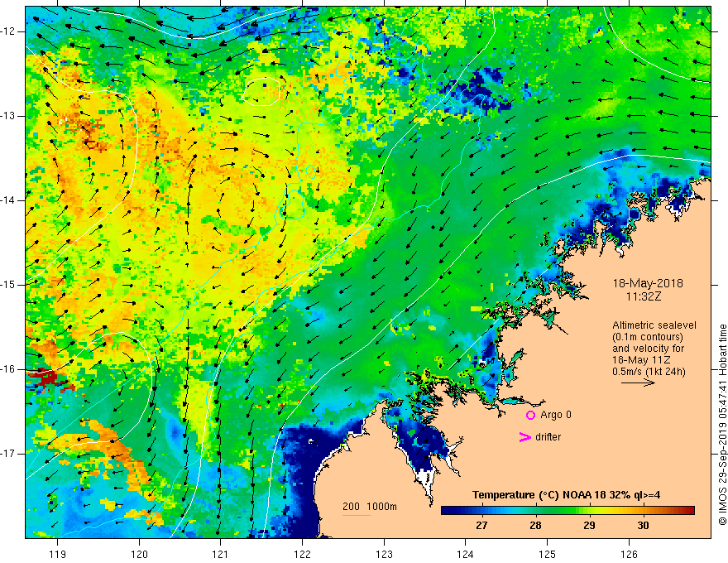Click the color bar value 30
This screenshot has height=563, width=728.
[x=643, y=526]
